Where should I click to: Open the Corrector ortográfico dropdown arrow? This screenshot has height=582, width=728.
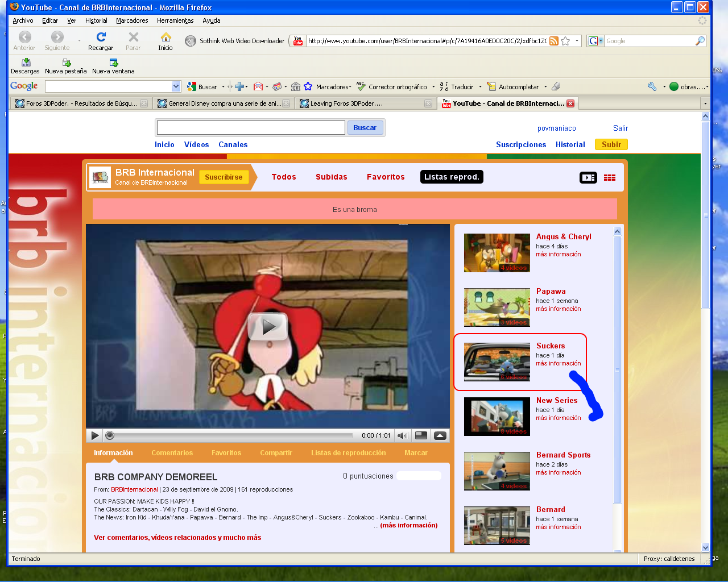point(433,87)
